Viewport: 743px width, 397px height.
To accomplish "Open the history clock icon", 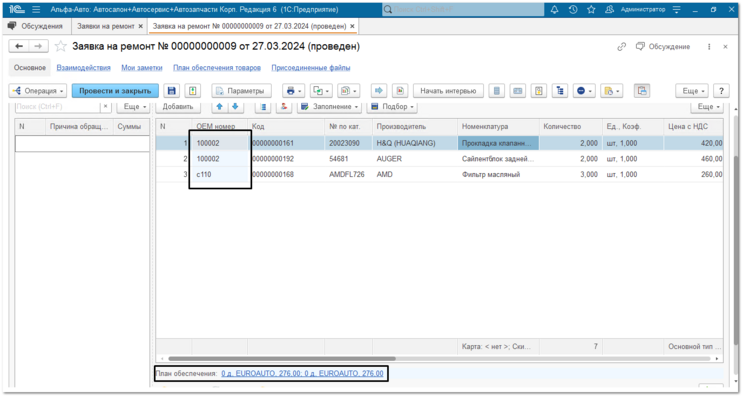I will coord(573,9).
